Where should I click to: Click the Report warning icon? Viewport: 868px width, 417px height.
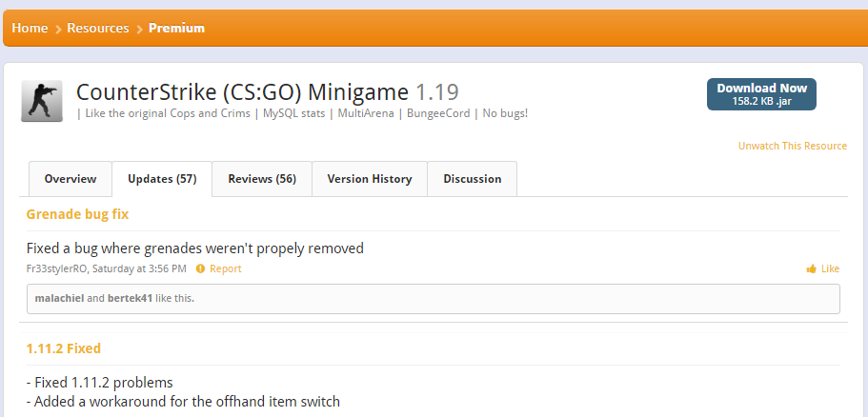click(200, 268)
